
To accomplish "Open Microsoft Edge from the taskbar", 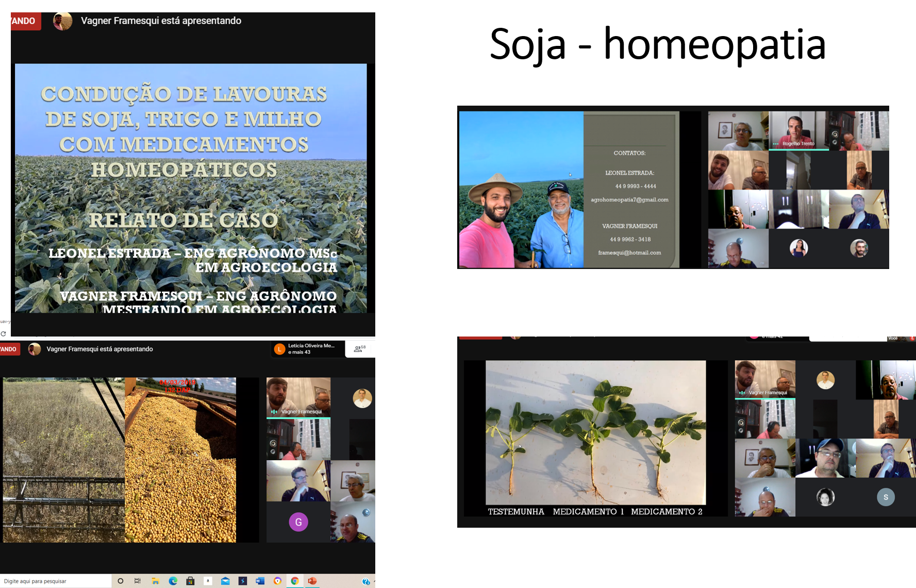I will pyautogui.click(x=173, y=581).
